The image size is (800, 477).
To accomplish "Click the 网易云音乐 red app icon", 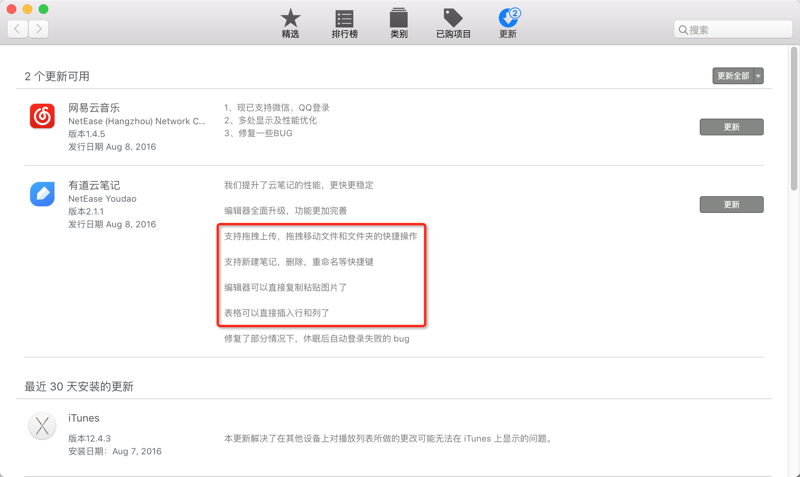I will point(42,116).
